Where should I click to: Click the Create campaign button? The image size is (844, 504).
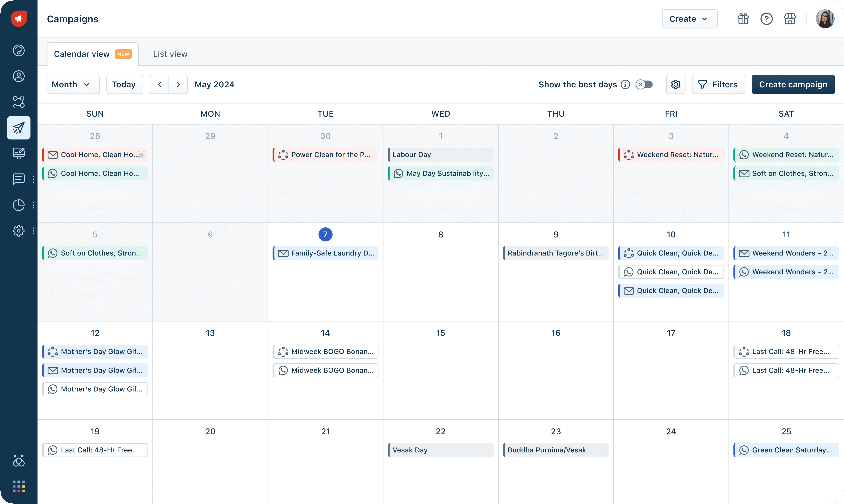click(793, 85)
